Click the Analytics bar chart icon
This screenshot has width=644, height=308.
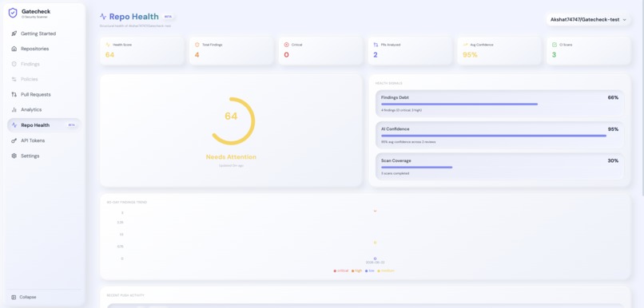pyautogui.click(x=14, y=109)
